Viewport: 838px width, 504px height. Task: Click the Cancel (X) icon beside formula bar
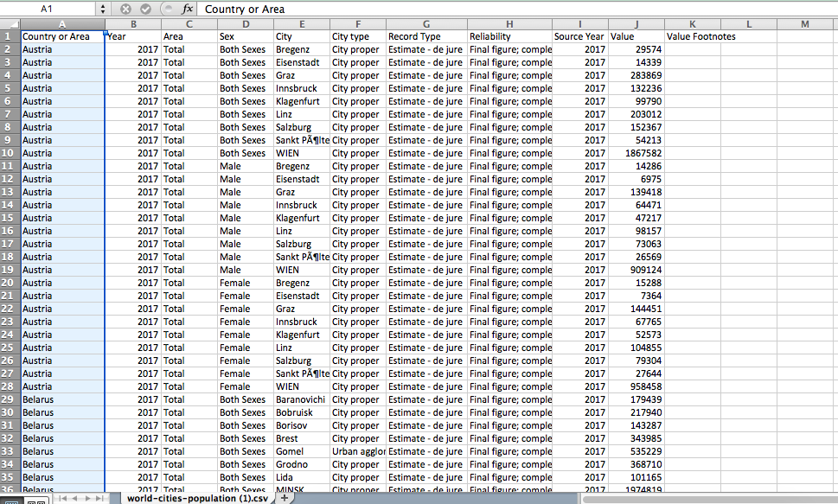(125, 10)
